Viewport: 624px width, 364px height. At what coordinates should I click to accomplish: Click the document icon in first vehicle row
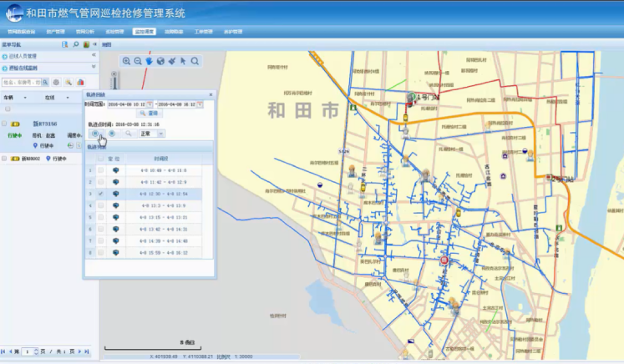tap(79, 145)
